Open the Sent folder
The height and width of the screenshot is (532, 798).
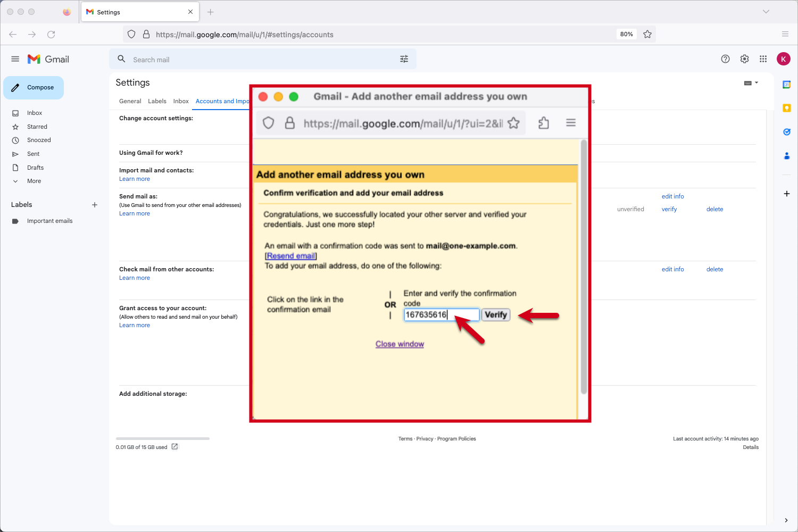tap(33, 154)
